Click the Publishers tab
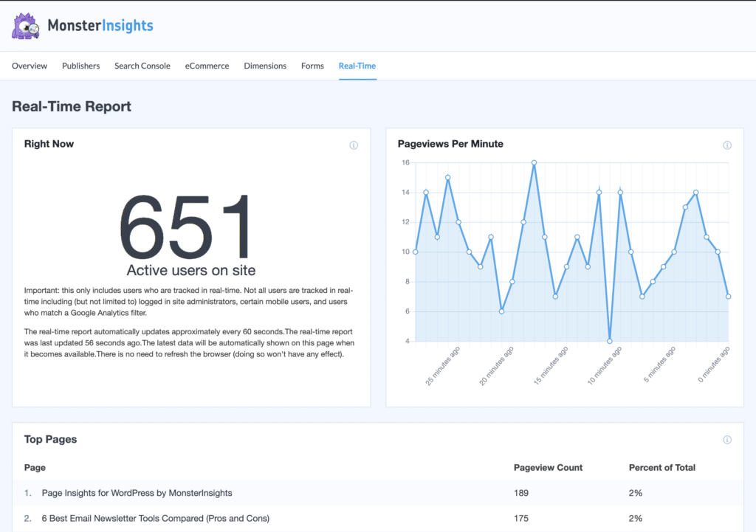Screen dimensions: 756x532 tap(80, 66)
